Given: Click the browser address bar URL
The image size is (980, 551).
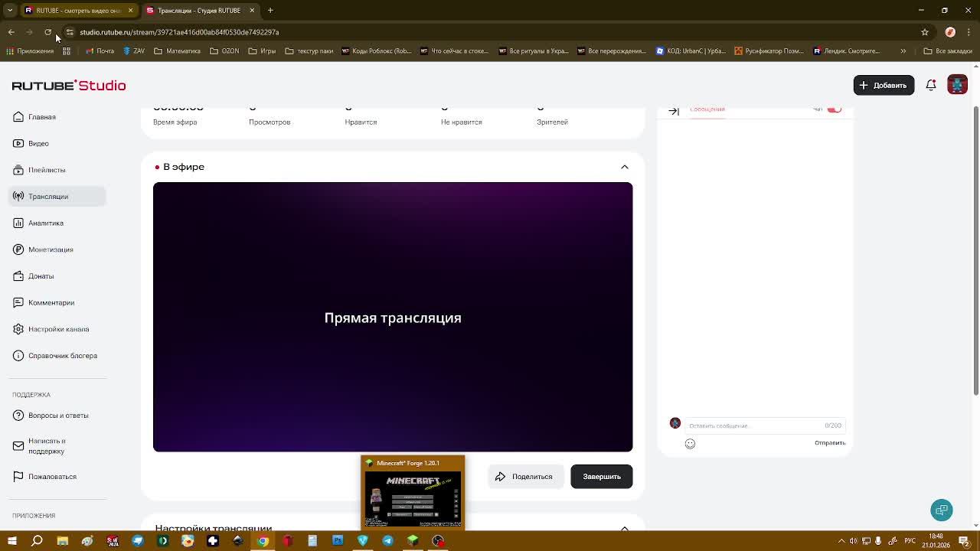Looking at the screenshot, I should (x=179, y=32).
